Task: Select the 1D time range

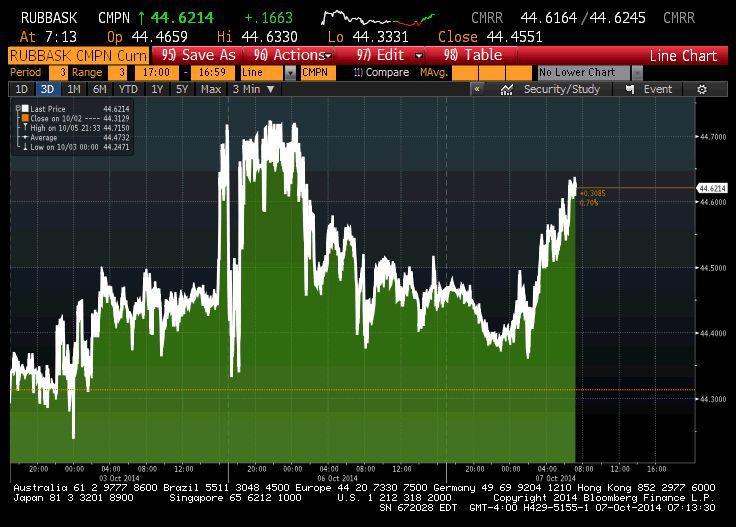Action: pos(21,89)
